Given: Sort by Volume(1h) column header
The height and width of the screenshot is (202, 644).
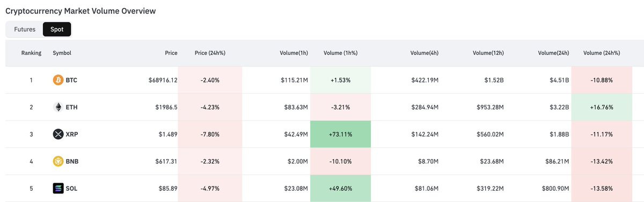Looking at the screenshot, I should point(294,53).
